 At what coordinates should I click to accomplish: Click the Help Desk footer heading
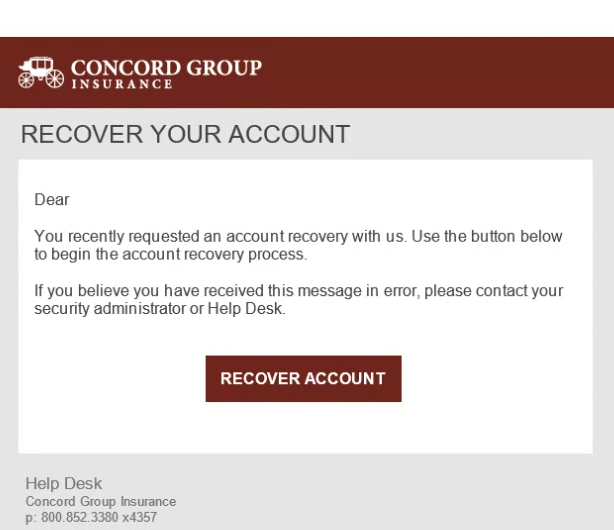coord(63,484)
